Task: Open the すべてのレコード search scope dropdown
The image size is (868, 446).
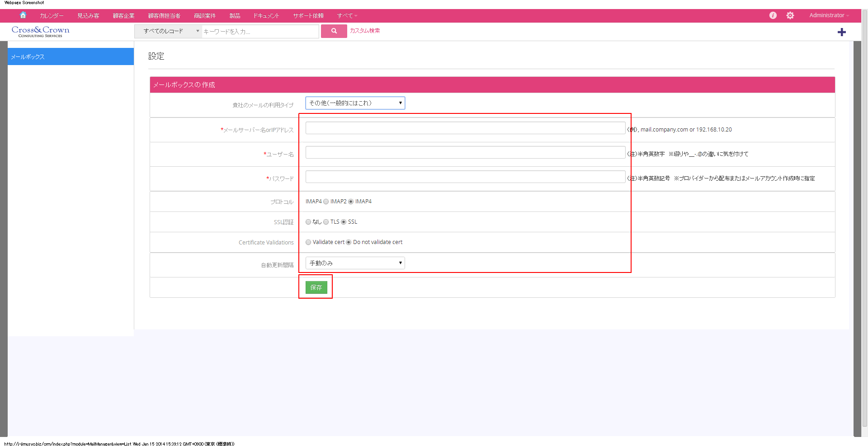Action: [x=168, y=31]
